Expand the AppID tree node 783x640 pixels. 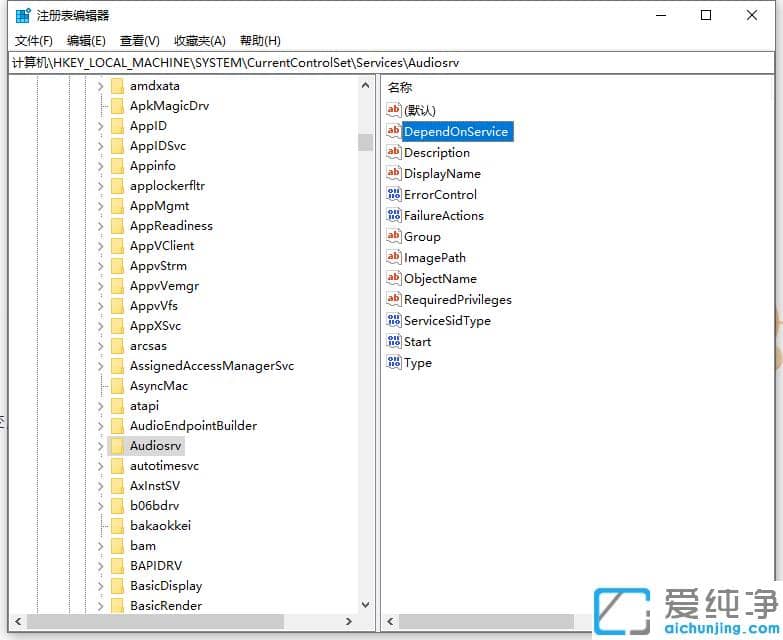[100, 126]
